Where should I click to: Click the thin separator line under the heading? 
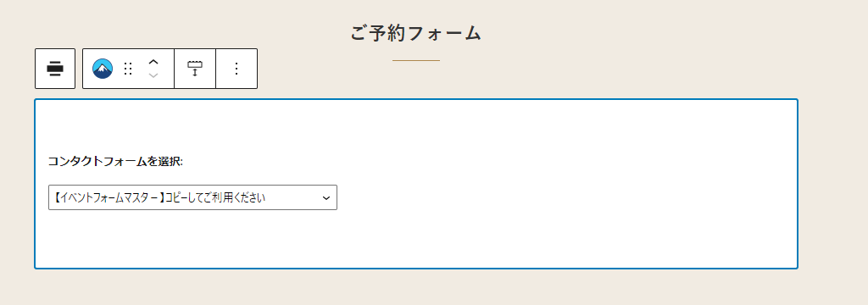[x=415, y=60]
